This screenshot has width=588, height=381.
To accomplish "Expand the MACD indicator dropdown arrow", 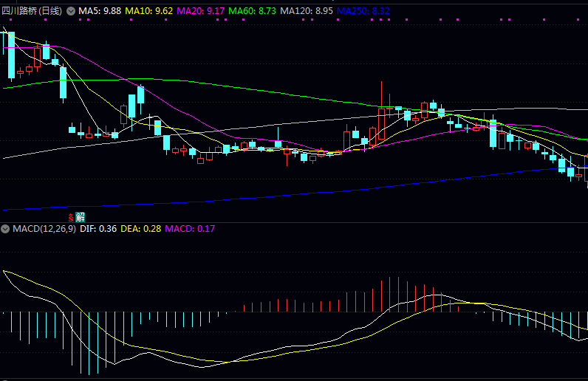I will point(6,229).
